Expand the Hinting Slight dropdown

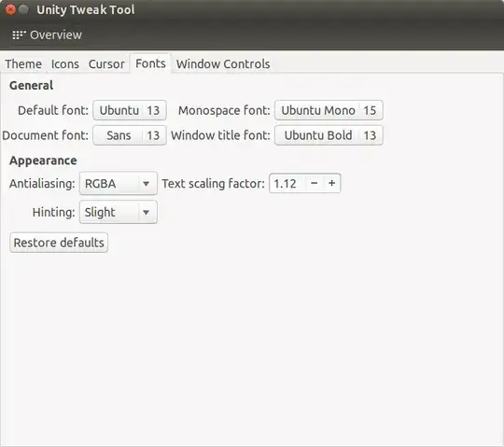click(x=119, y=212)
